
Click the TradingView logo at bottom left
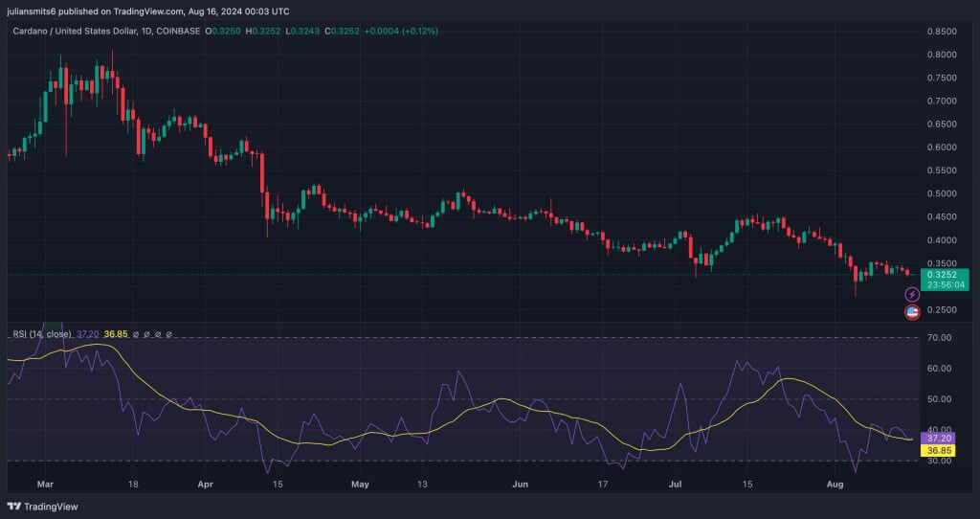click(42, 507)
